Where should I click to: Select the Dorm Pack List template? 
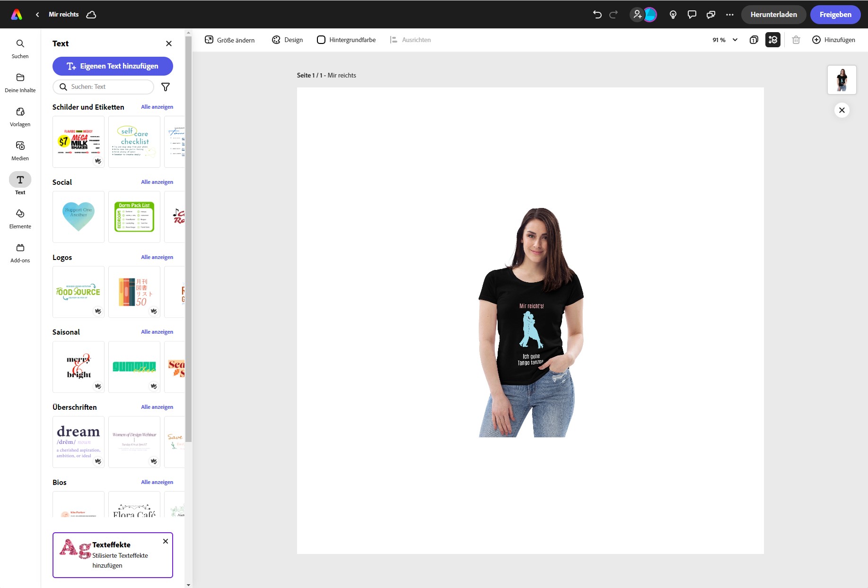134,217
